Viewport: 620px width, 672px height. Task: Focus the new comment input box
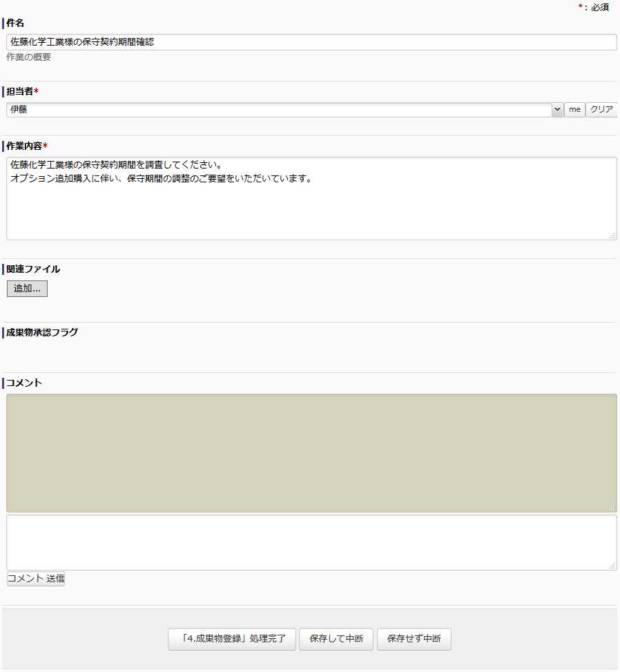[x=311, y=542]
